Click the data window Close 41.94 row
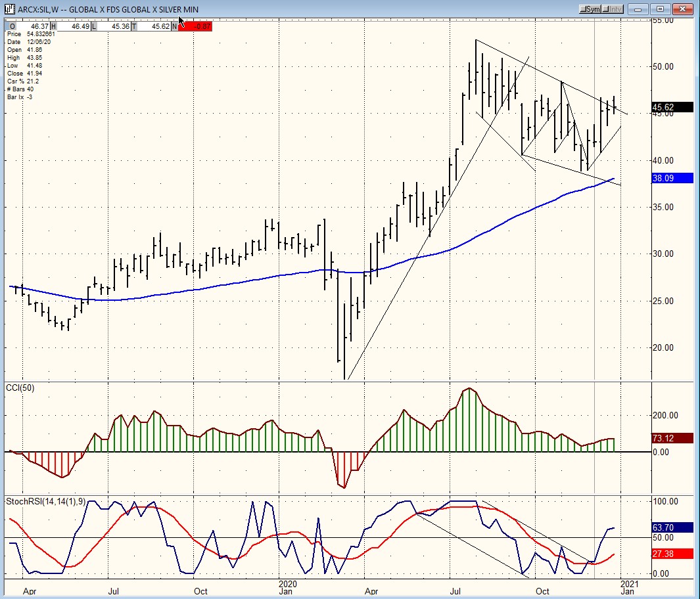The image size is (700, 599). click(24, 73)
